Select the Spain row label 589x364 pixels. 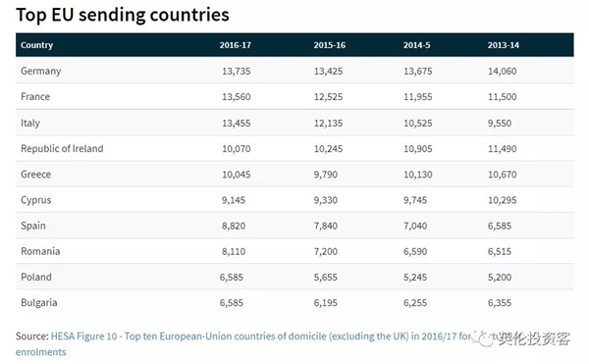[33, 226]
